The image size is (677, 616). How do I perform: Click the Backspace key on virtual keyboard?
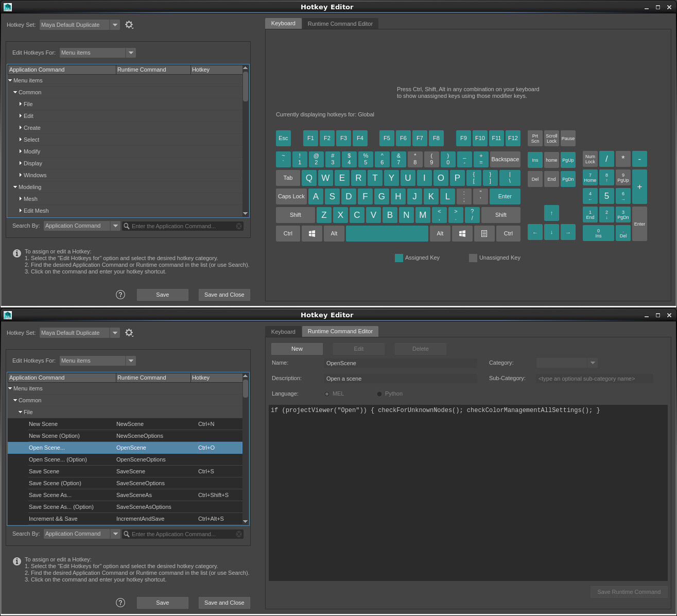pyautogui.click(x=505, y=159)
